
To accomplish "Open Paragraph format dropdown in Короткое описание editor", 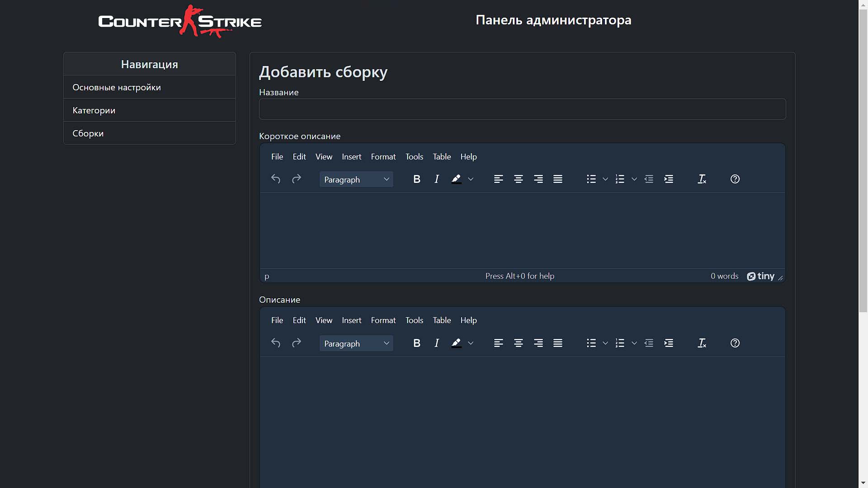I will [356, 179].
